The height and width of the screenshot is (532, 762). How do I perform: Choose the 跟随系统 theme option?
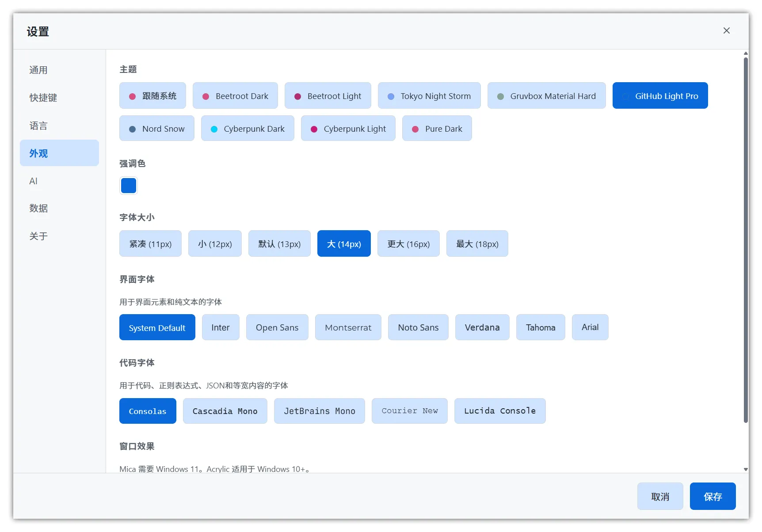(x=152, y=96)
